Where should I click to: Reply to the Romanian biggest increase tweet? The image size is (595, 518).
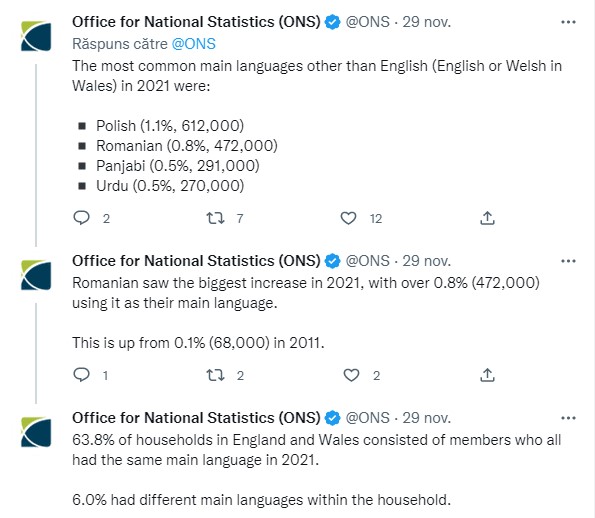pos(82,375)
